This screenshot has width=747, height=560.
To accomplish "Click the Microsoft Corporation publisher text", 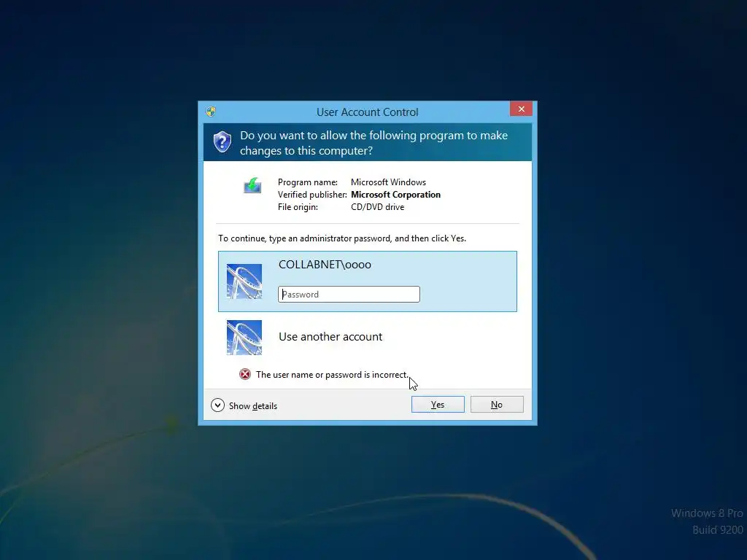I will coord(396,195).
